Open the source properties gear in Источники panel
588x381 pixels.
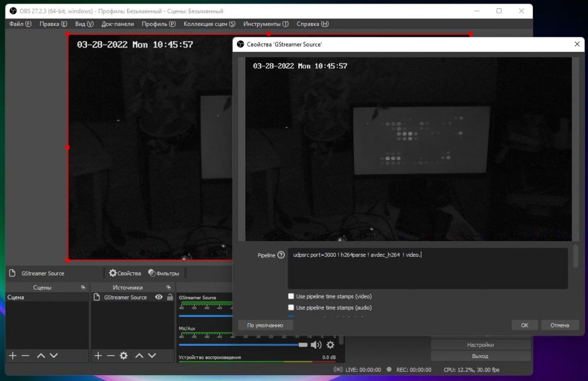click(123, 356)
